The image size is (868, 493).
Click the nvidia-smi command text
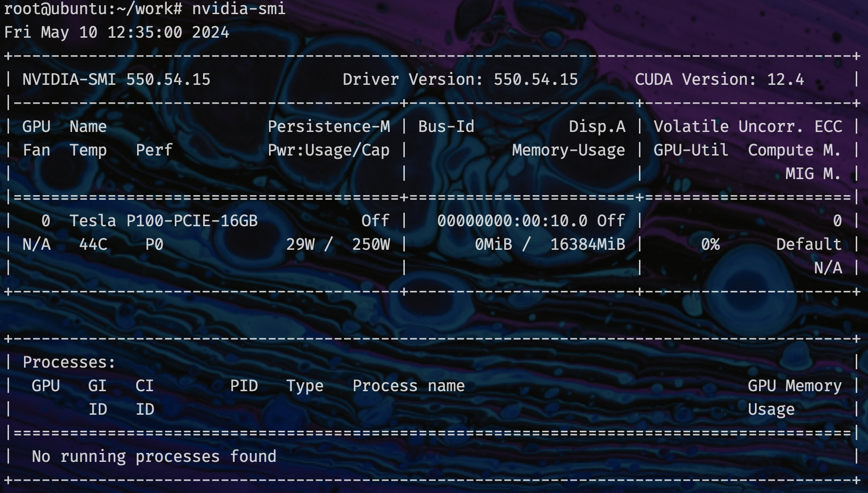point(238,8)
